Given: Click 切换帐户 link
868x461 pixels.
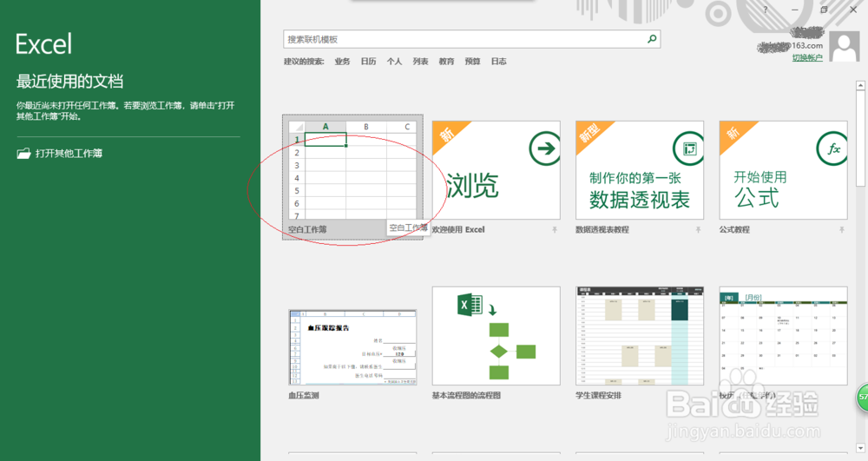Looking at the screenshot, I should tap(807, 57).
